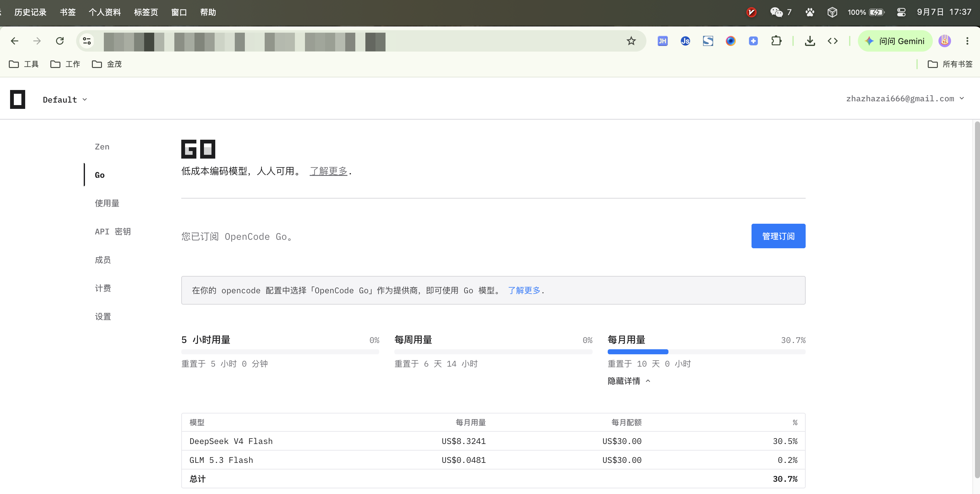Follow 了解更多 link under GO heading
The height and width of the screenshot is (494, 980).
[x=328, y=171]
